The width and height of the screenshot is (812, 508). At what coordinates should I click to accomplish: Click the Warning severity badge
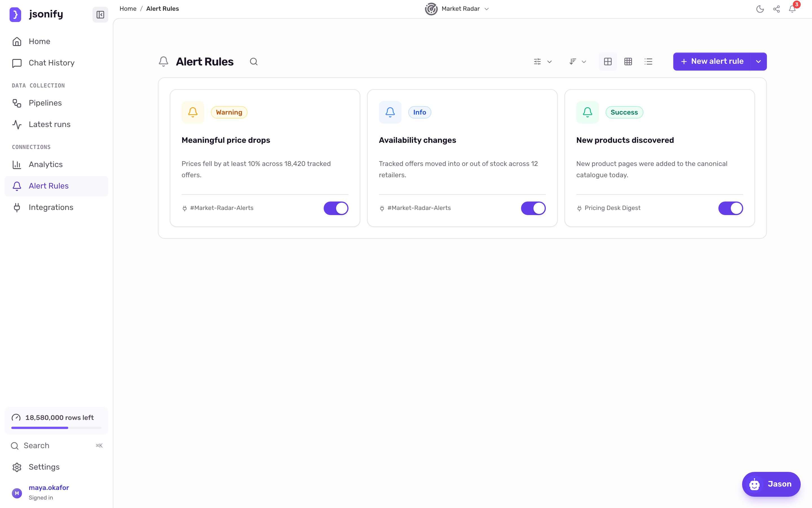coord(229,112)
